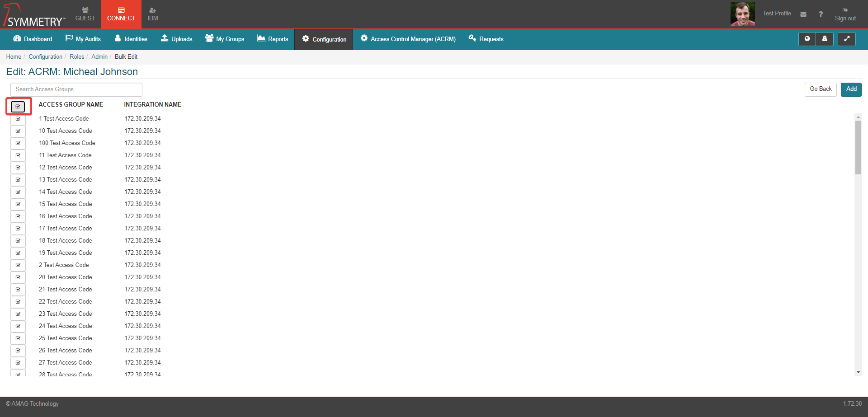Viewport: 868px width, 417px height.
Task: Uncheck 14 Test Access Code
Action: click(x=18, y=192)
